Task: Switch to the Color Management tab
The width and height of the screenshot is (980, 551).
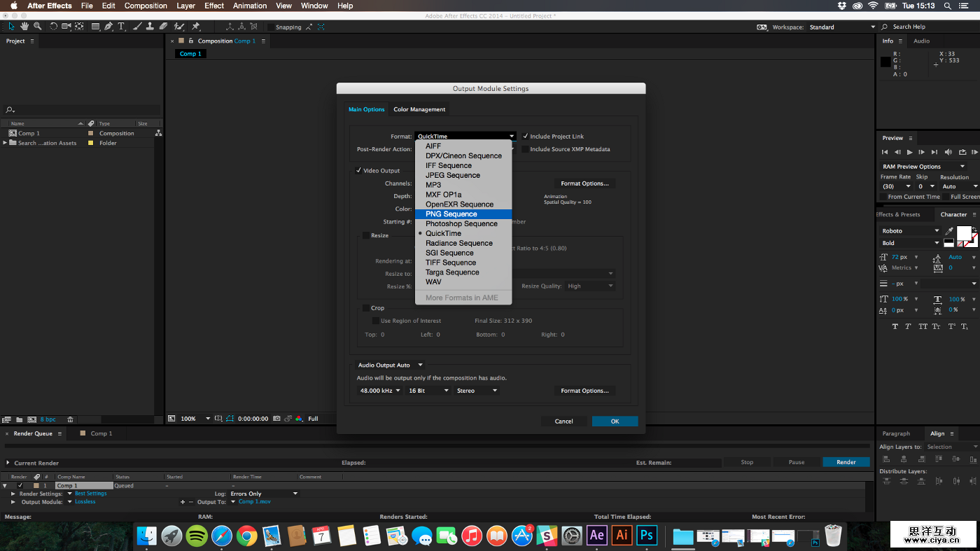Action: pyautogui.click(x=419, y=109)
